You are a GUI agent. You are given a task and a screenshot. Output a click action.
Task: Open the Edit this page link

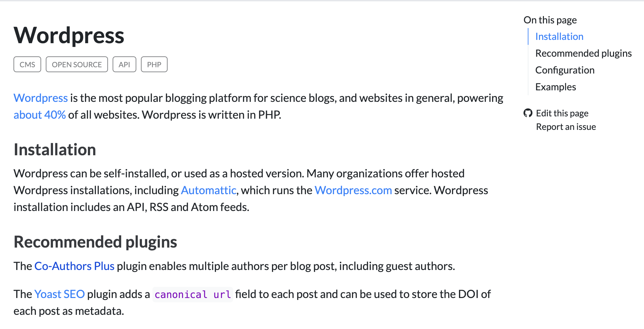click(x=562, y=113)
